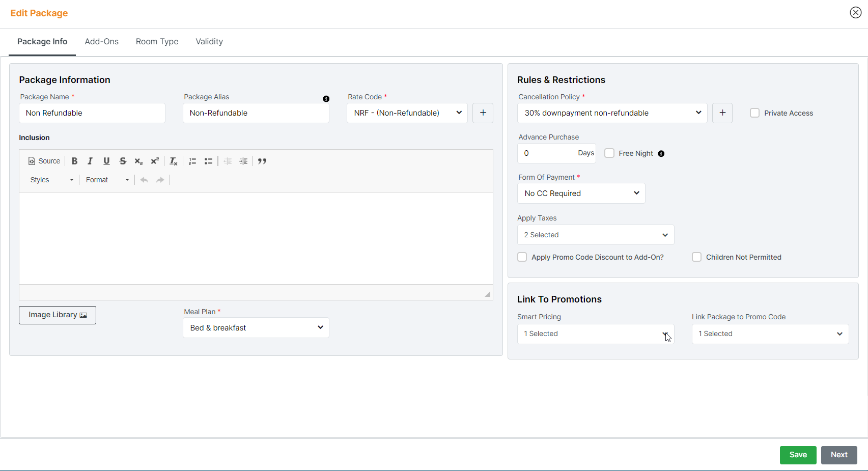Click the green Save button
The width and height of the screenshot is (868, 471).
click(798, 455)
